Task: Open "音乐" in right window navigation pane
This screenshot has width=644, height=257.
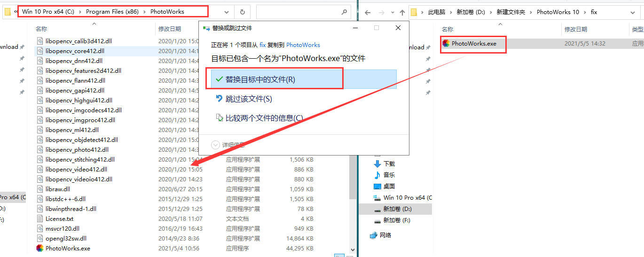Action: (389, 175)
